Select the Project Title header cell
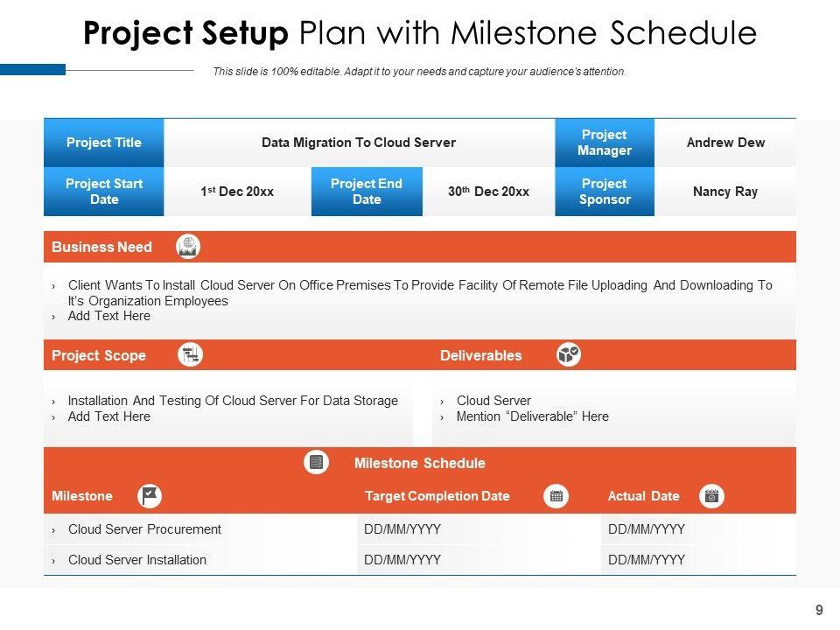Screen dimensions: 840x630 click(x=103, y=143)
